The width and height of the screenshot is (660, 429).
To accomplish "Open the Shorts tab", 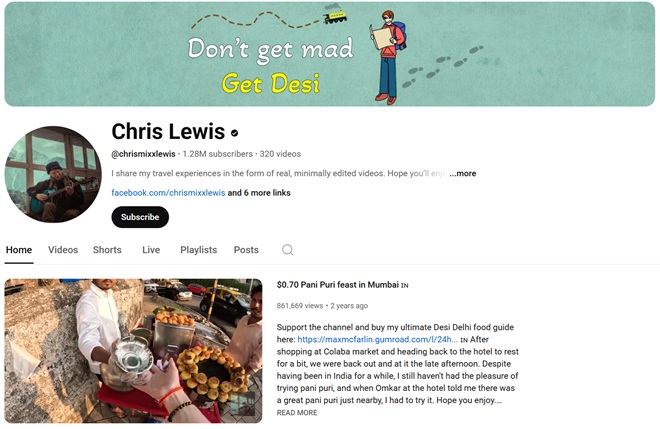I will (107, 250).
